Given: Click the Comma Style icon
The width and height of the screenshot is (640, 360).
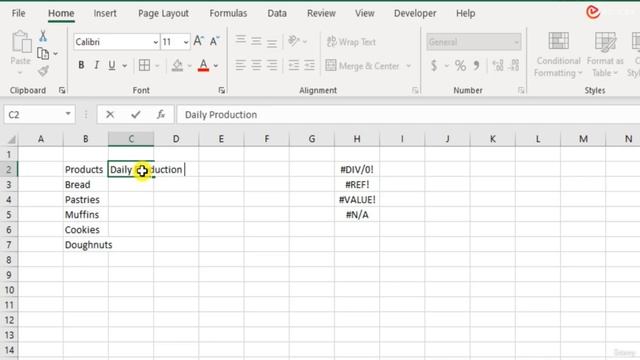Looking at the screenshot, I should click(476, 65).
